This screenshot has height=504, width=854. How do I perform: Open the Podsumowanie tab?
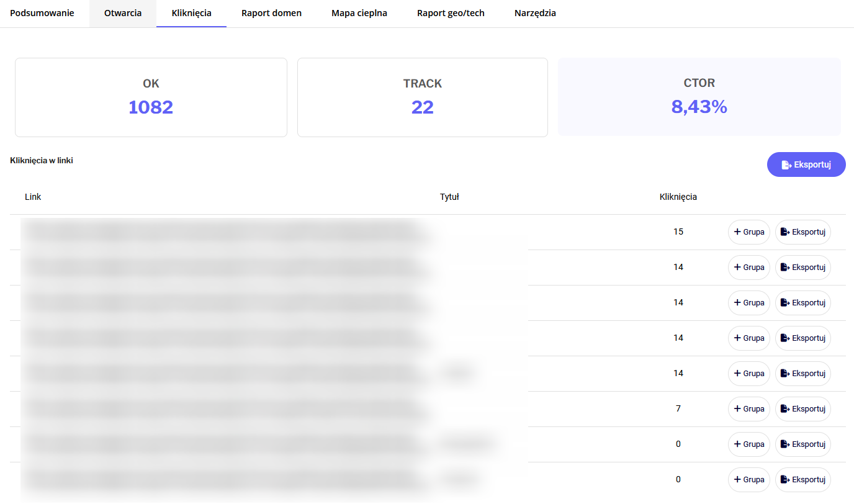tap(42, 13)
